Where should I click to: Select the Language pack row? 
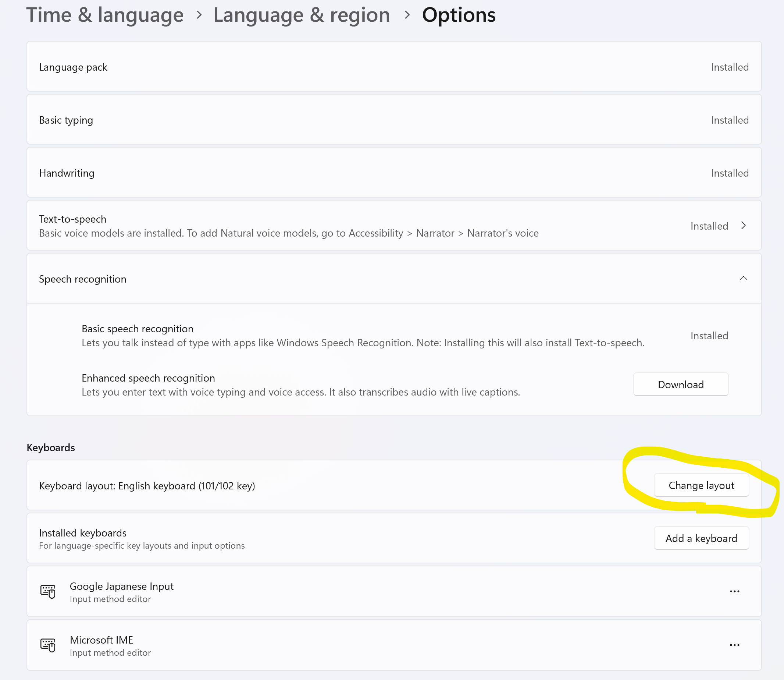[73, 67]
